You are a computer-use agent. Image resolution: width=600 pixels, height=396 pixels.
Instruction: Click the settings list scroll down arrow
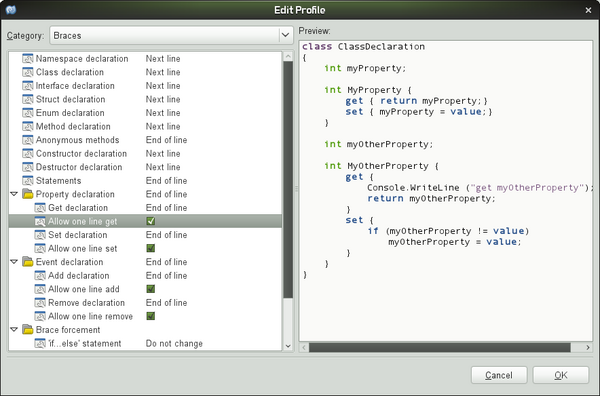[x=288, y=346]
